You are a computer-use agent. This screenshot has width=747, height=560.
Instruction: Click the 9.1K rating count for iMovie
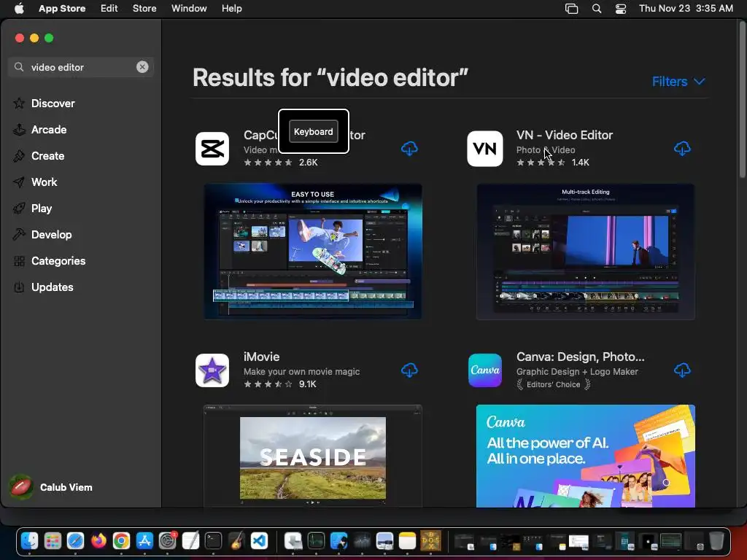pos(308,384)
